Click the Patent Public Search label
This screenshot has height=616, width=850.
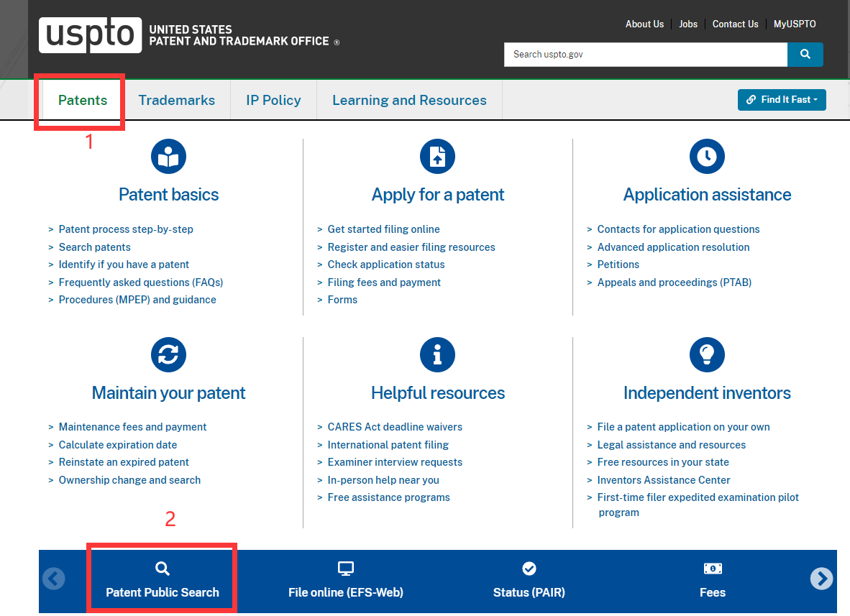pos(162,593)
